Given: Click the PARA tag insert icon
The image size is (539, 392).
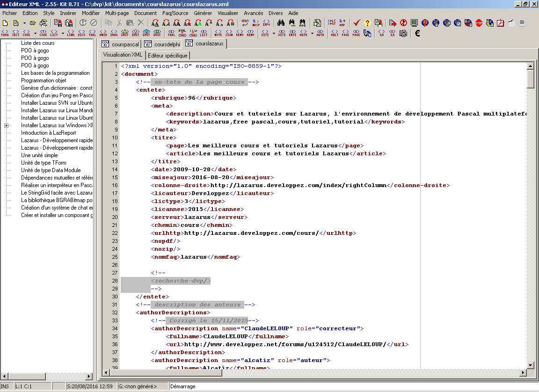Looking at the screenshot, I should pyautogui.click(x=5, y=33).
